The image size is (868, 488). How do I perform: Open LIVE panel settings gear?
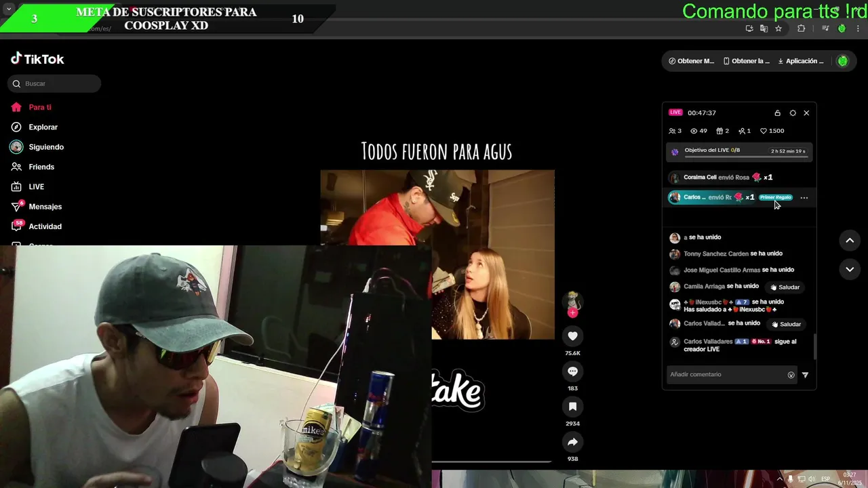(x=793, y=113)
